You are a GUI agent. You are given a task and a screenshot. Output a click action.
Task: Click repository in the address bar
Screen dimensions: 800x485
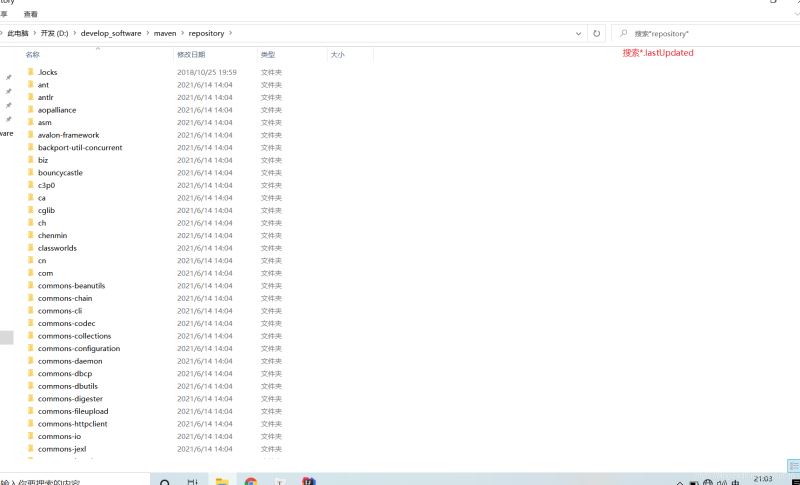pos(206,33)
